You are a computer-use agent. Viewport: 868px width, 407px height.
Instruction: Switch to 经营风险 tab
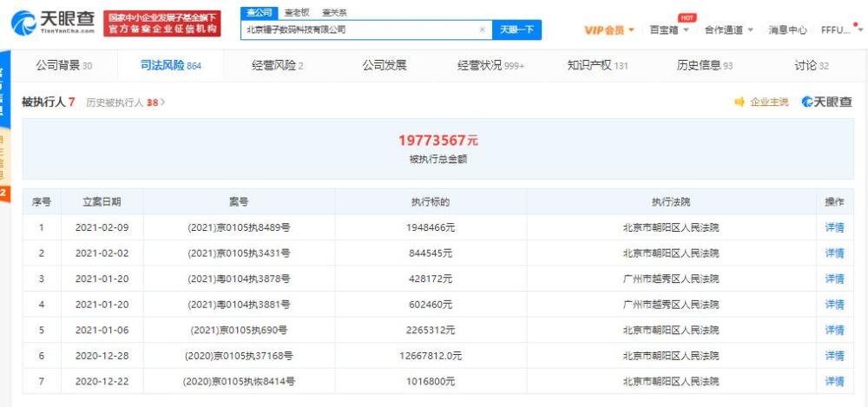tap(278, 66)
